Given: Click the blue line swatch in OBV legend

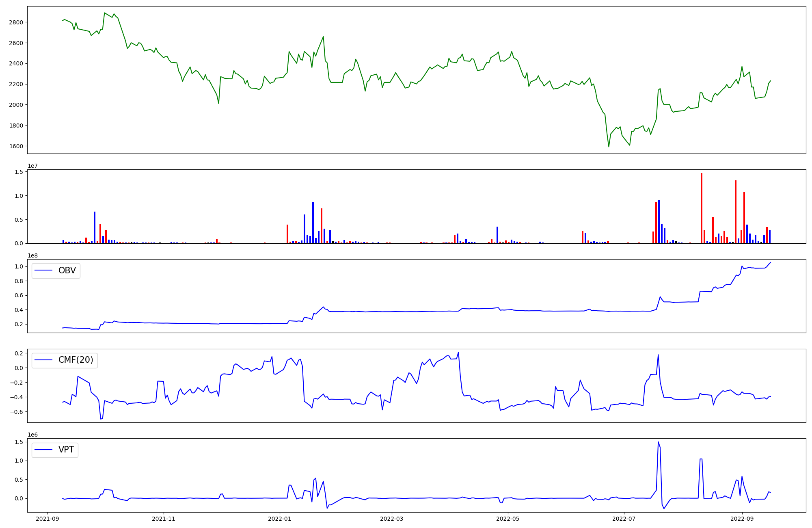Looking at the screenshot, I should (44, 270).
